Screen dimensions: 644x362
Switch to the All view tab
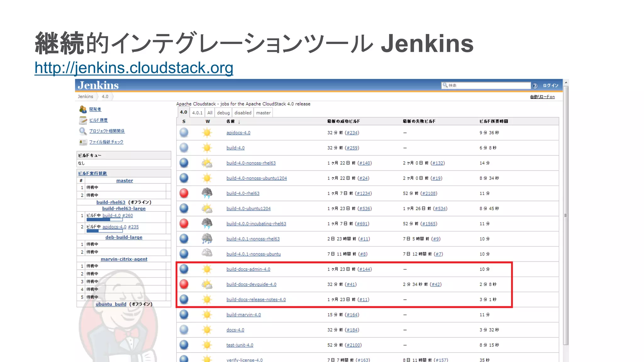click(210, 113)
